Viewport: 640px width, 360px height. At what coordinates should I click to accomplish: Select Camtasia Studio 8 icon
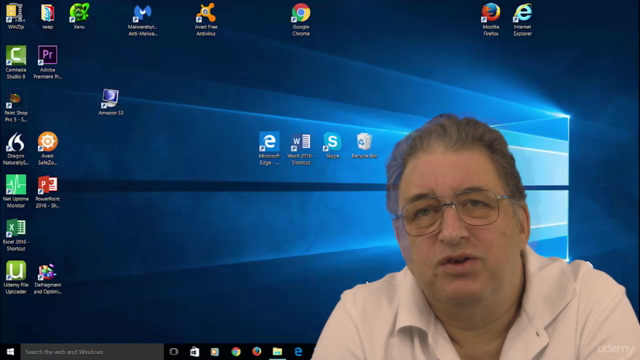[16, 62]
